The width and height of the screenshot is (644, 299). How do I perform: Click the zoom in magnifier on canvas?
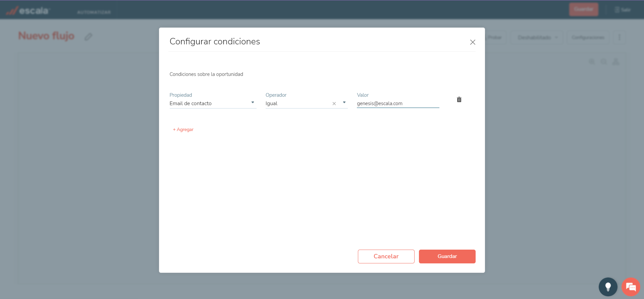tap(592, 62)
